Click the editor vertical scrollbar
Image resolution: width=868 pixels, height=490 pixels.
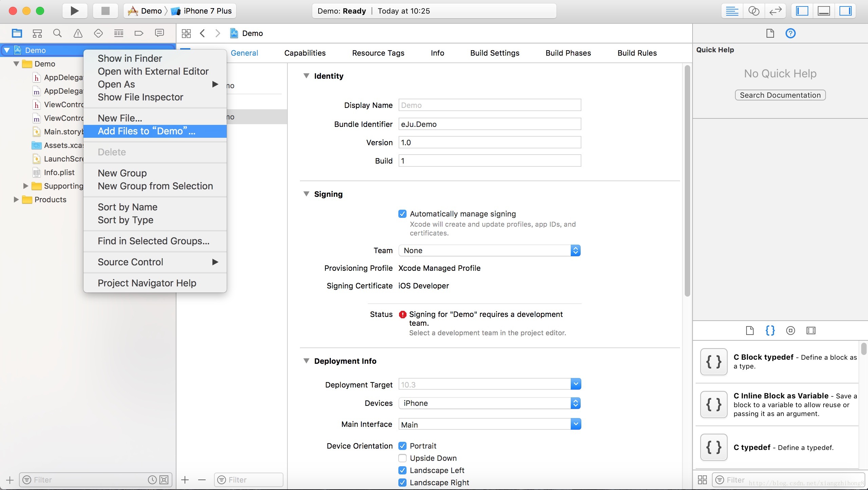[687, 181]
